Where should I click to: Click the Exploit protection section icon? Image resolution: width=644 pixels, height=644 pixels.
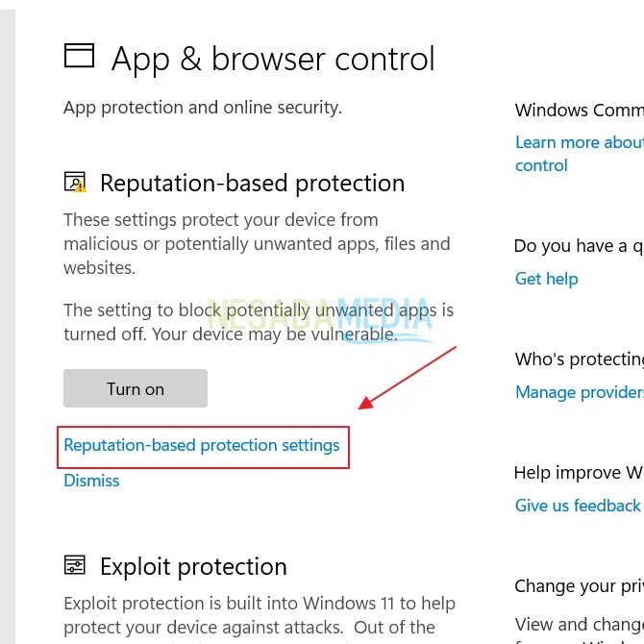(74, 565)
